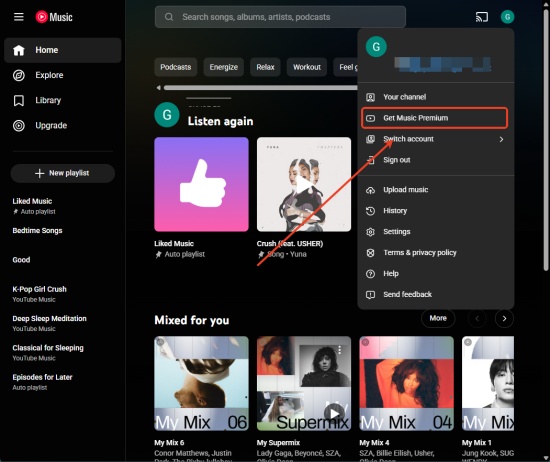550x462 pixels.
Task: Click the Upgrade circle icon
Action: (x=19, y=126)
